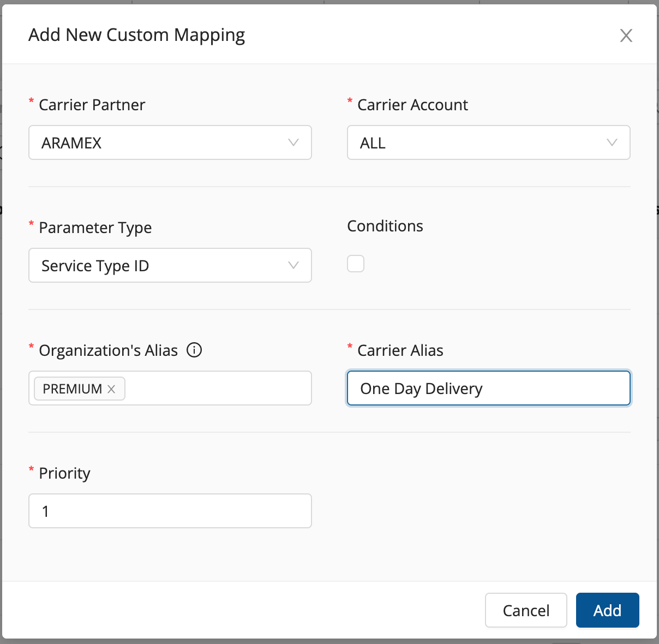Click the info icon beside Organization's Alias

point(194,350)
